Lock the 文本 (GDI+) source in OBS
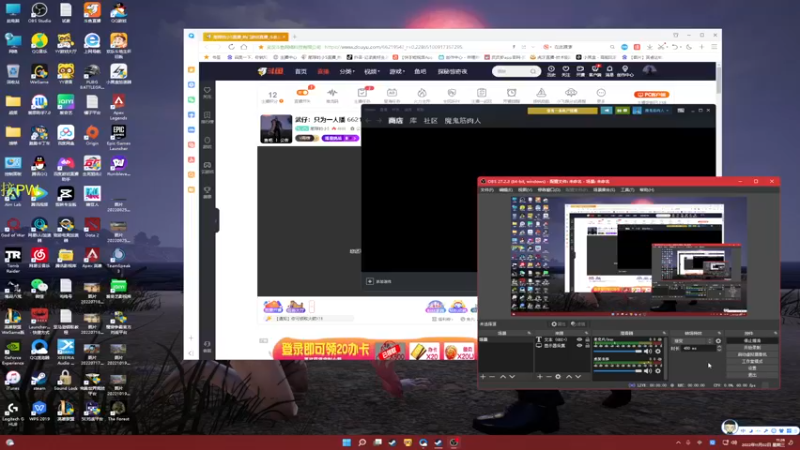Screen dimensions: 800x450 click(587, 339)
